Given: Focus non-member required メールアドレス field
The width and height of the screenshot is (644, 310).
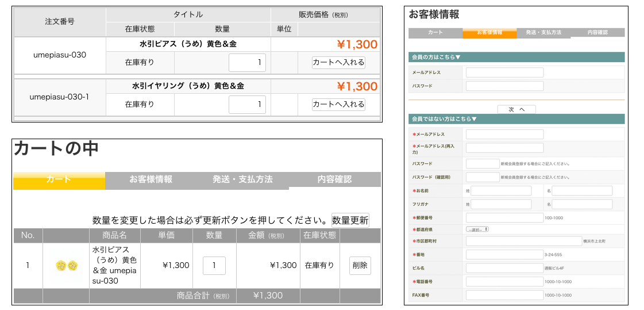Looking at the screenshot, I should (x=505, y=135).
